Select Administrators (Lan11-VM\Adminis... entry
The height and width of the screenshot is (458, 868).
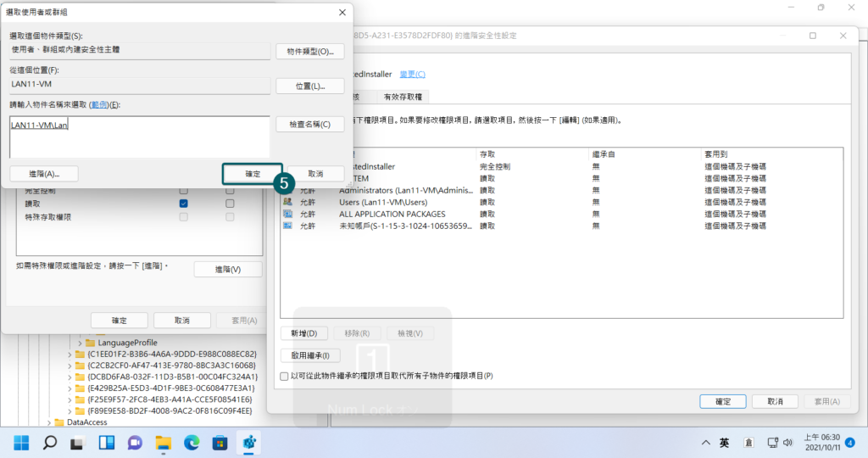click(561, 190)
